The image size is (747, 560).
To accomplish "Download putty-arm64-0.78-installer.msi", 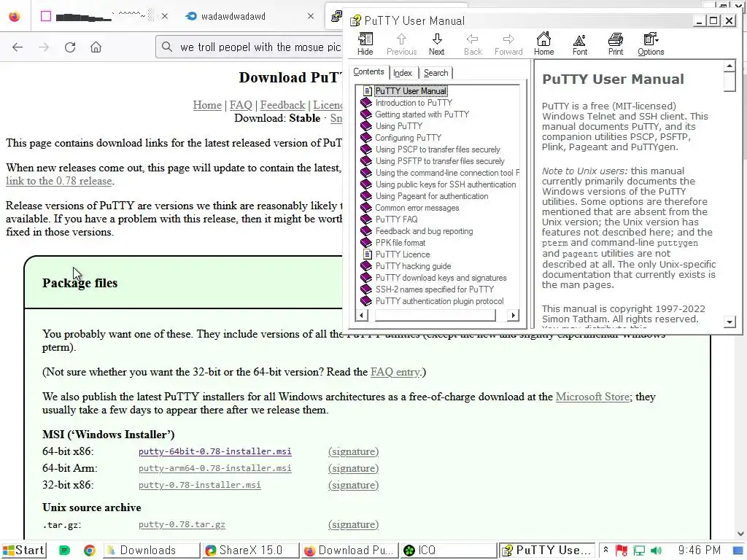I will click(x=215, y=468).
